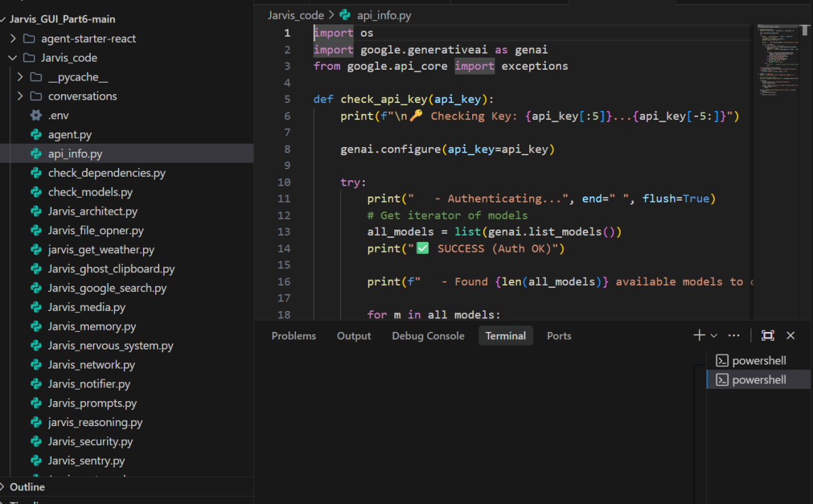Viewport: 813px width, 504px height.
Task: Expand the __pycache__ folder
Action: click(20, 77)
